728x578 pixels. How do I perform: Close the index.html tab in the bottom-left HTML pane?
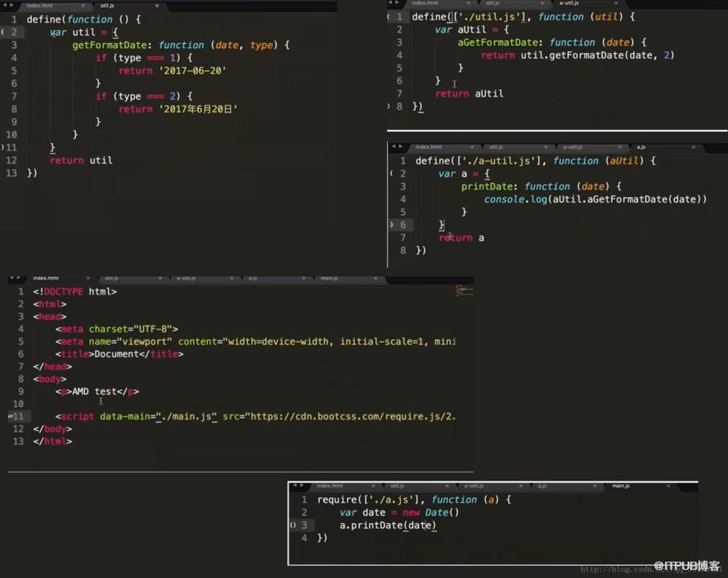88,278
